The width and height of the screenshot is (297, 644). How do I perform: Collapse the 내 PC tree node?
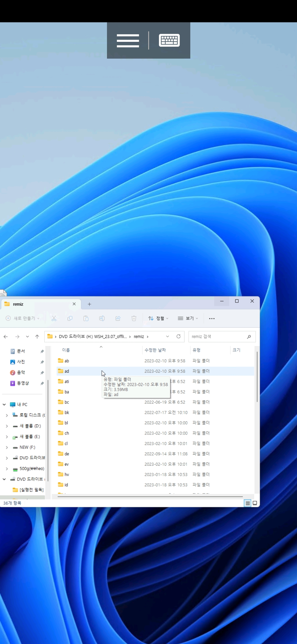pos(4,404)
